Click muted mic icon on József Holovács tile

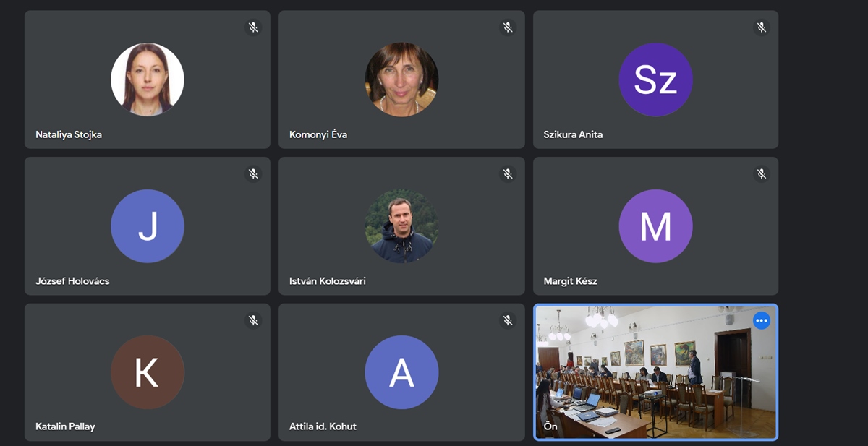point(253,174)
